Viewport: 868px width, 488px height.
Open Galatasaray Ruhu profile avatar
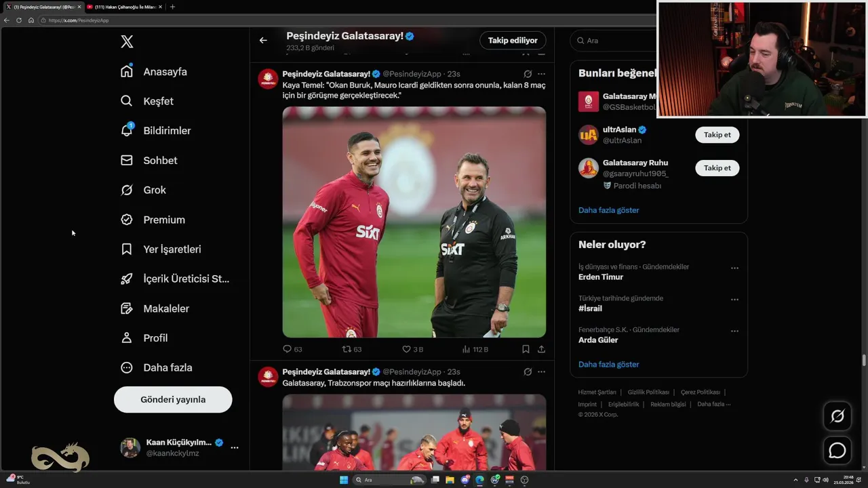[588, 167]
